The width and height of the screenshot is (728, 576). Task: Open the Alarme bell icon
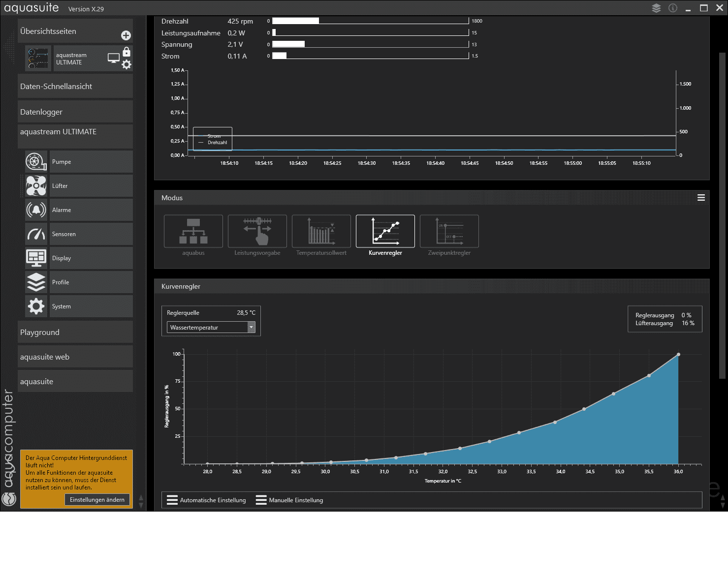point(36,210)
